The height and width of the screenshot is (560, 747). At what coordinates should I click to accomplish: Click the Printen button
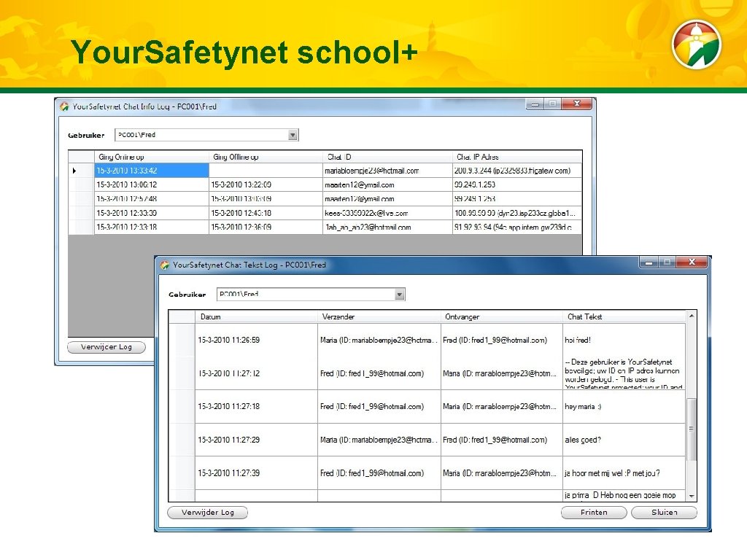pyautogui.click(x=594, y=513)
